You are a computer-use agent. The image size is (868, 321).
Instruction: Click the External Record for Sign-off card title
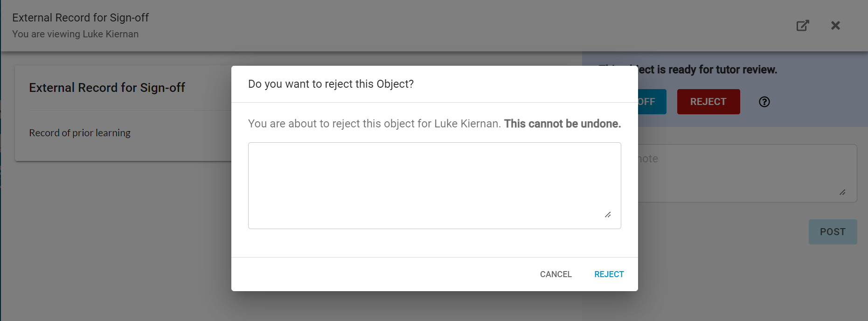pos(107,87)
